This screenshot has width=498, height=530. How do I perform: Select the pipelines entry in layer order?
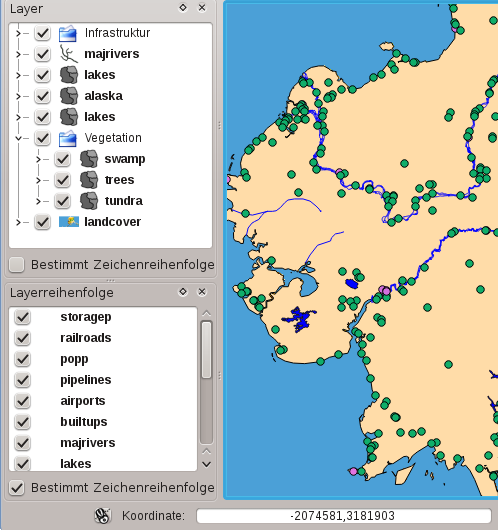86,380
